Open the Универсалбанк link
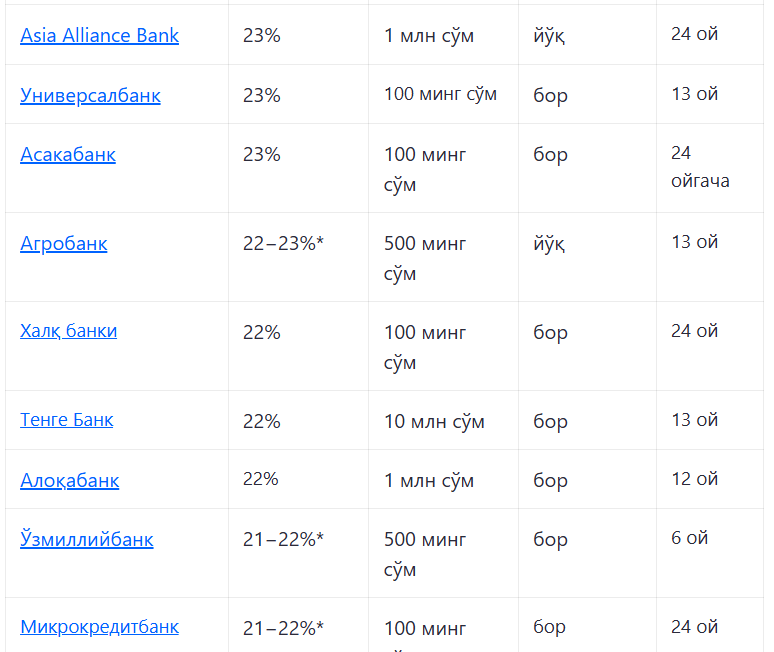774x652 pixels. pyautogui.click(x=90, y=95)
